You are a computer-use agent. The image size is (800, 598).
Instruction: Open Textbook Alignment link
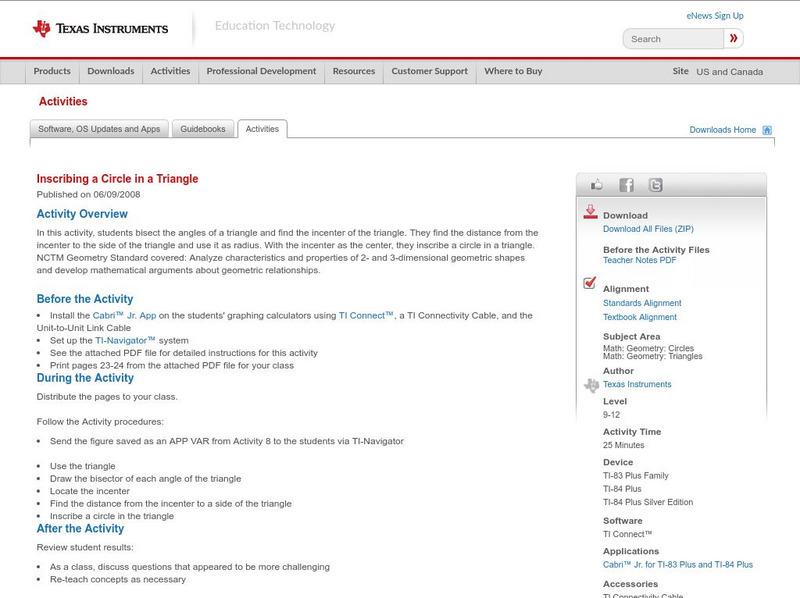pyautogui.click(x=640, y=317)
